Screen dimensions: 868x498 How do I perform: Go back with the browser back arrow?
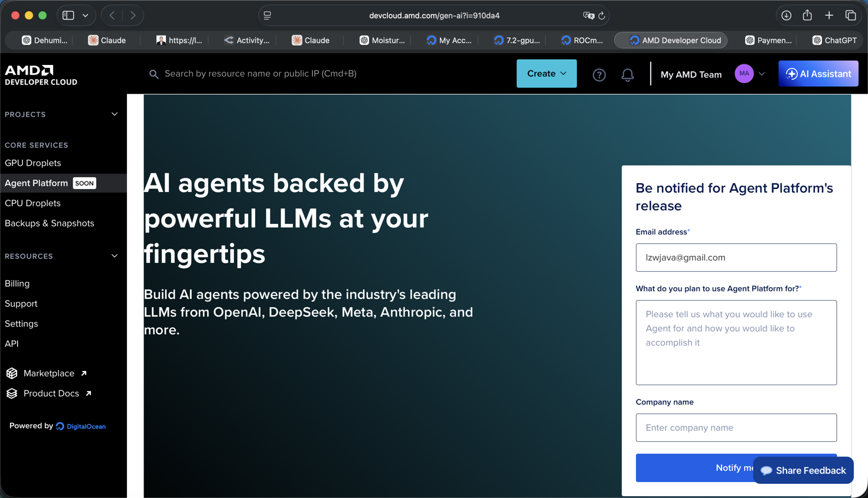112,15
